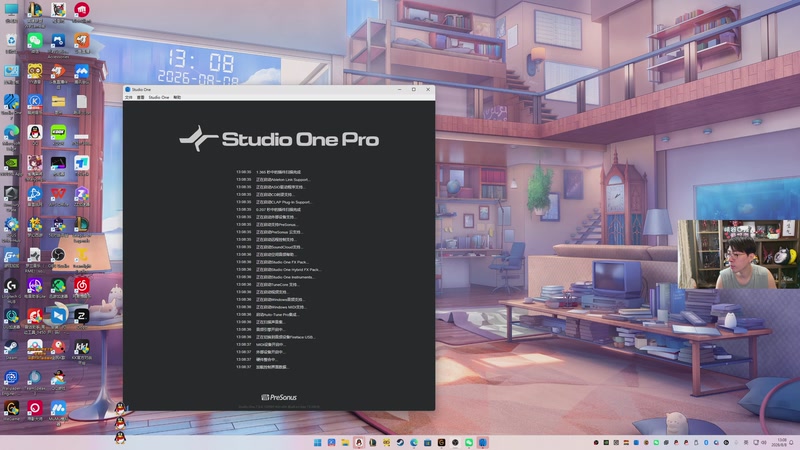Launch the KK desktop shortcut

click(x=82, y=347)
